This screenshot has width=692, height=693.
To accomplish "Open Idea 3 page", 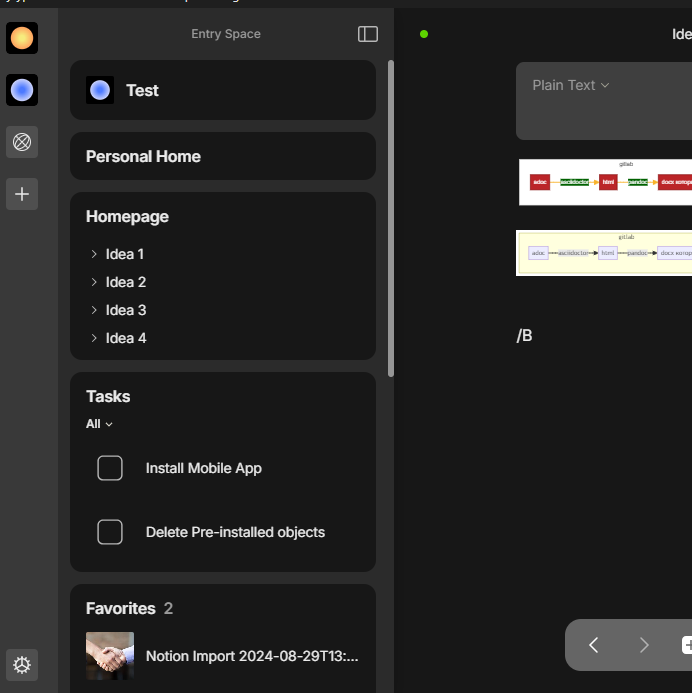I will click(126, 310).
